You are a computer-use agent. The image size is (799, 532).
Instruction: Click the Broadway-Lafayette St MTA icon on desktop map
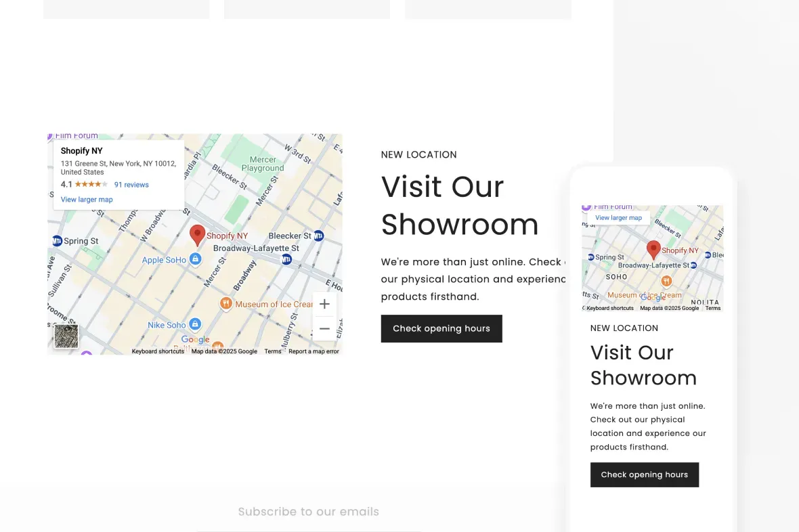pos(287,259)
